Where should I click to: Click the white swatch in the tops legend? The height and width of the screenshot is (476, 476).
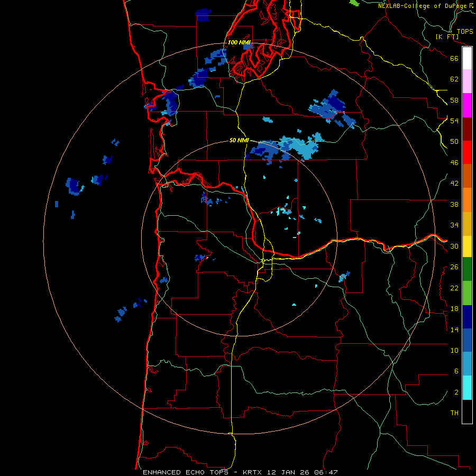(467, 58)
